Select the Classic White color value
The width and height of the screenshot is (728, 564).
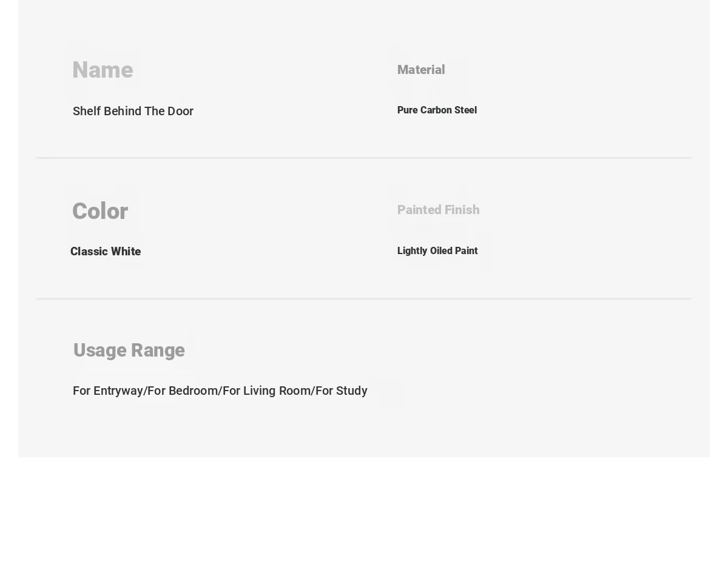coord(106,252)
